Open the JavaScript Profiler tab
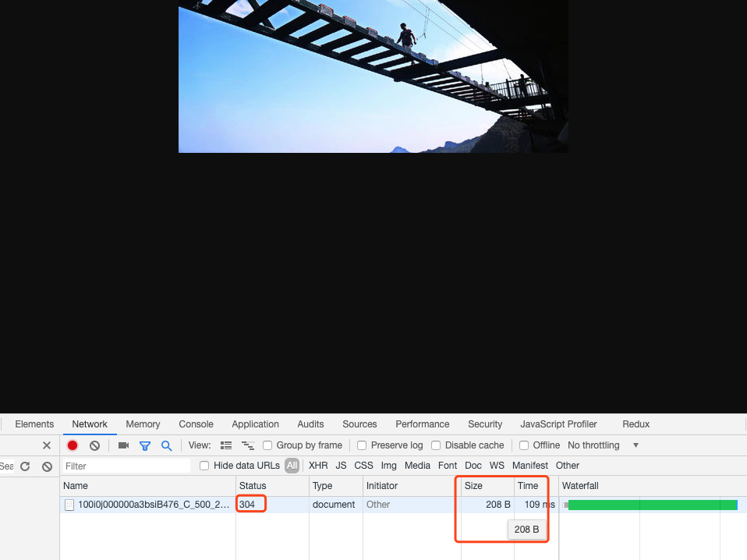747x560 pixels. pos(558,424)
